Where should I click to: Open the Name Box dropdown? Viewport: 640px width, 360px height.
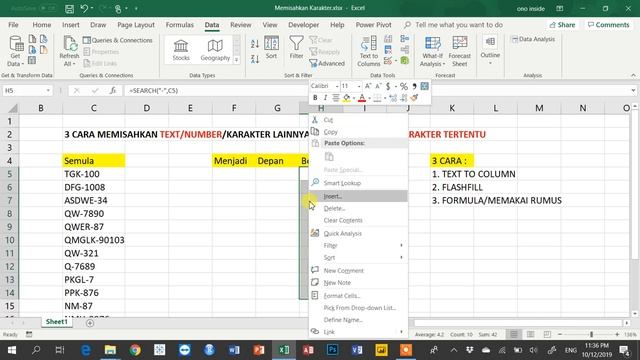[48, 91]
